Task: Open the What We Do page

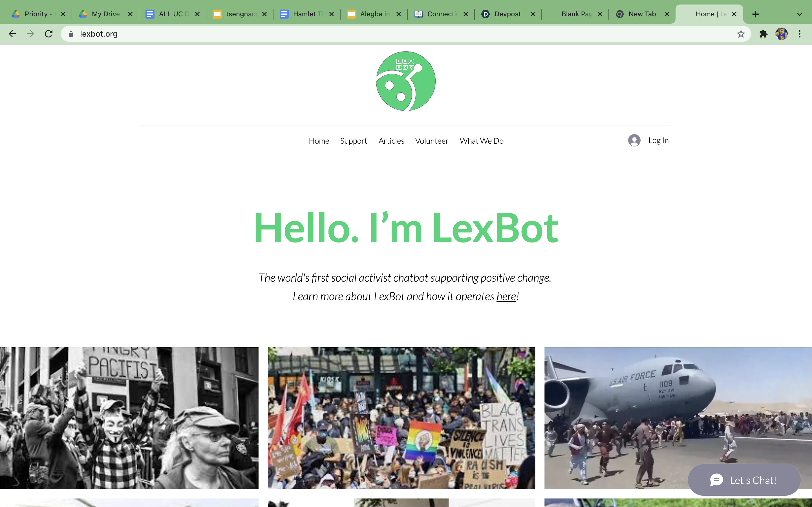Action: click(482, 141)
